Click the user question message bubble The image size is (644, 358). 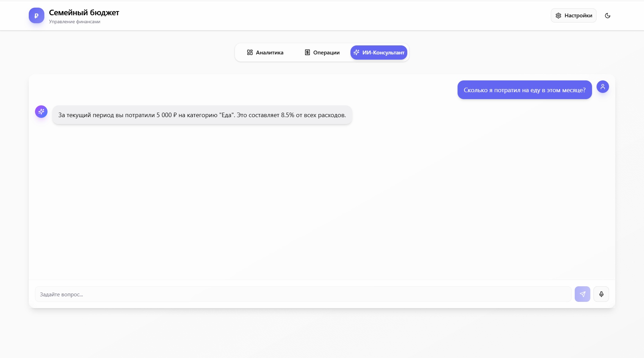(525, 90)
